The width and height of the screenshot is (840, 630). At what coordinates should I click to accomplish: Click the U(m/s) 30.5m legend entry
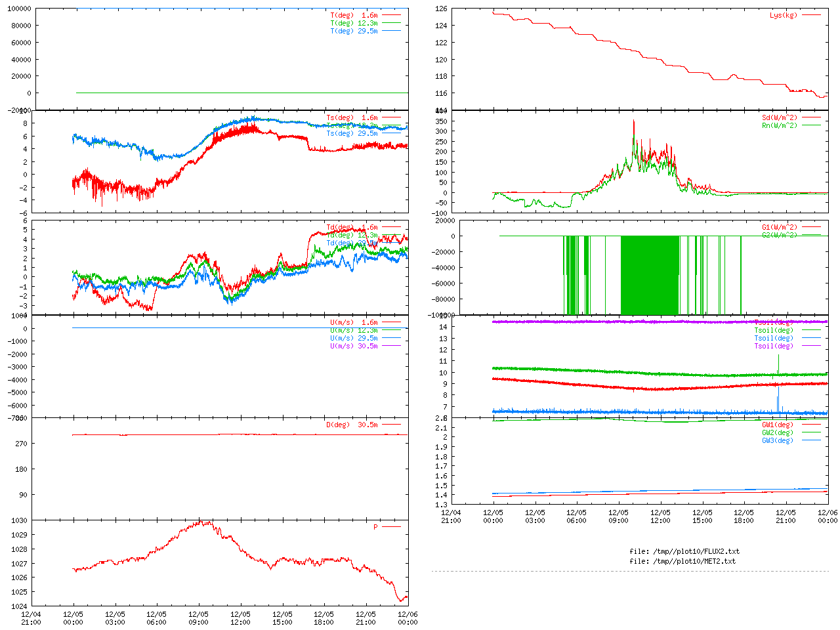point(354,346)
